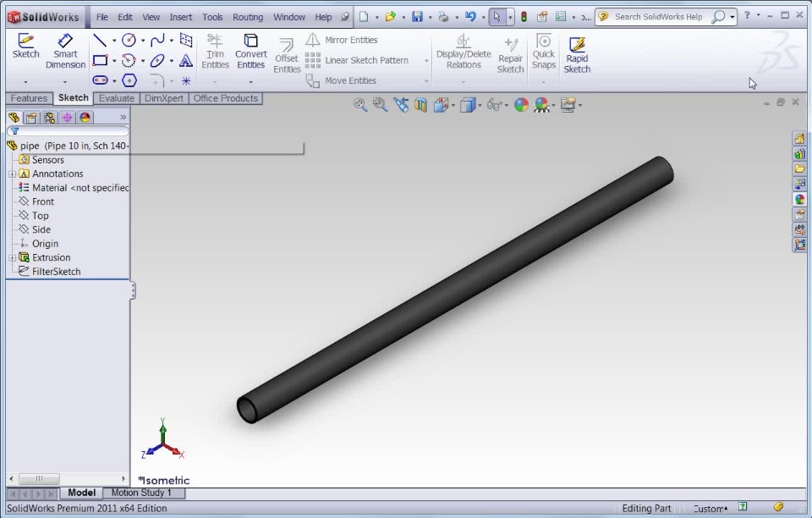
Task: Open the Tools menu
Action: [x=212, y=17]
